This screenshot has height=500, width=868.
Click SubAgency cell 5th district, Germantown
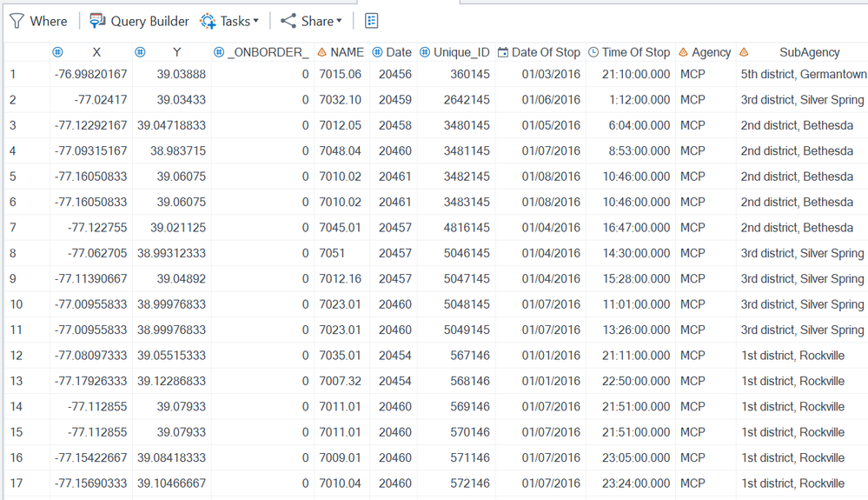[x=804, y=74]
